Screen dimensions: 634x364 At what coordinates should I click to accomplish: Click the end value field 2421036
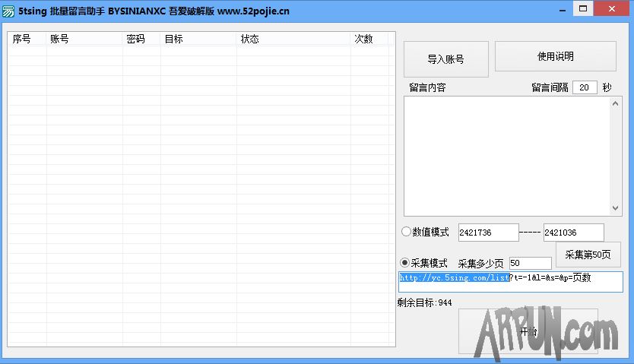[x=574, y=233]
